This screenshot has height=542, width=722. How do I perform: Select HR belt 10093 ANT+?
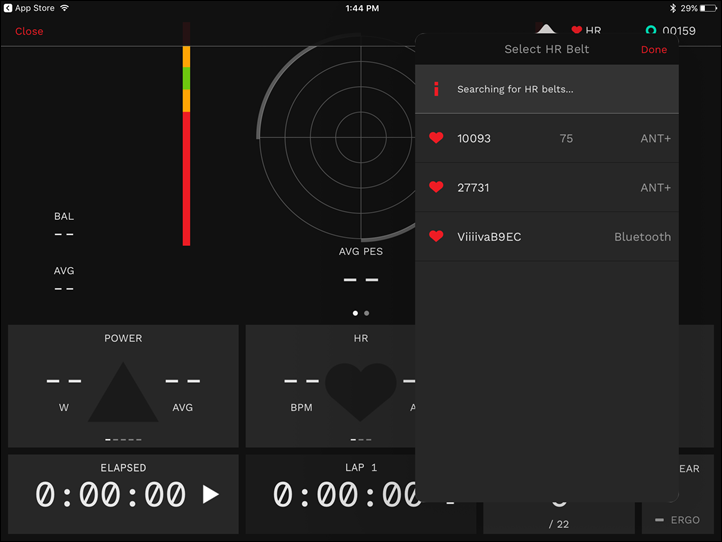click(547, 138)
